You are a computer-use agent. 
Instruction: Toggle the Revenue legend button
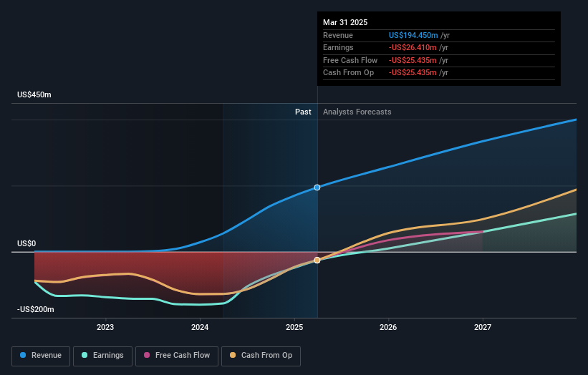[41, 356]
